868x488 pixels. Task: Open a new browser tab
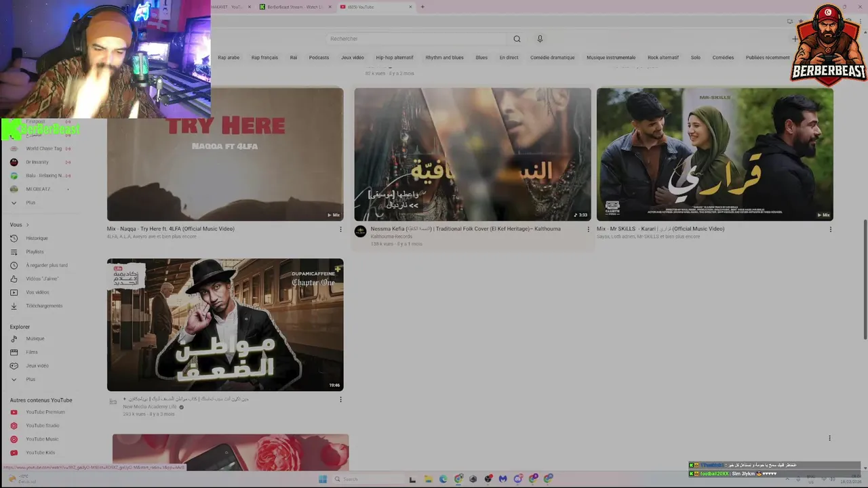click(422, 7)
